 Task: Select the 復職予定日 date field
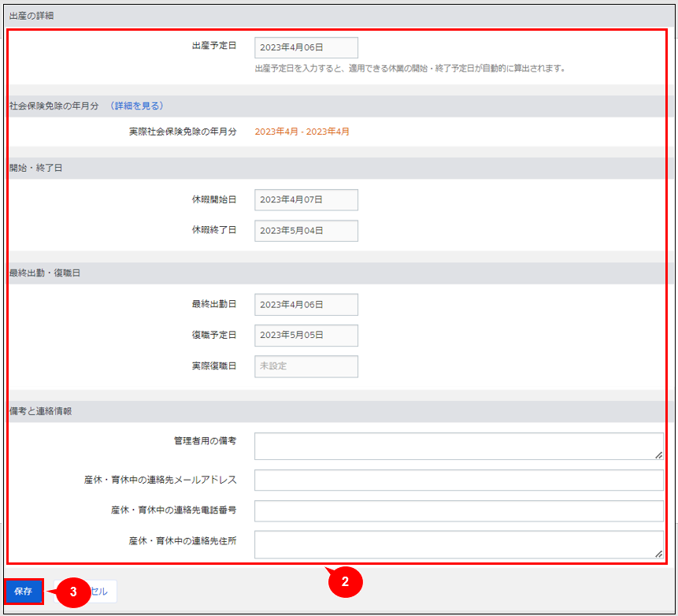(x=306, y=336)
